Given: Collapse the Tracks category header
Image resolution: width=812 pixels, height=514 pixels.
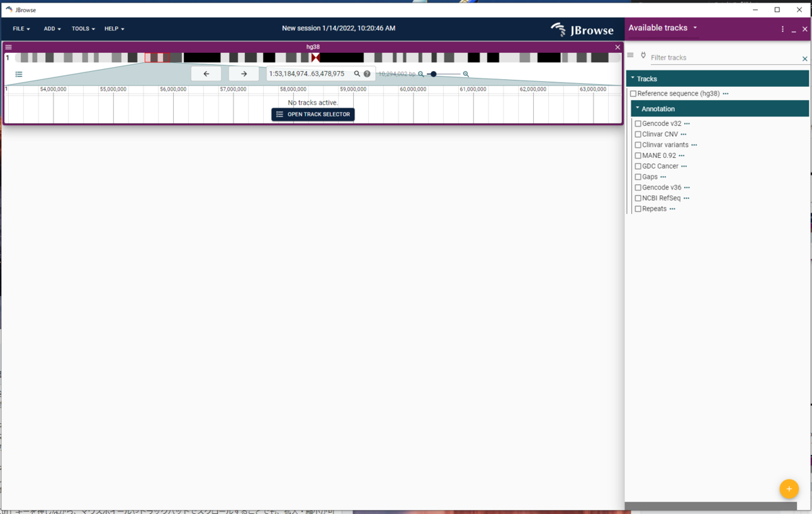Looking at the screenshot, I should coord(717,79).
